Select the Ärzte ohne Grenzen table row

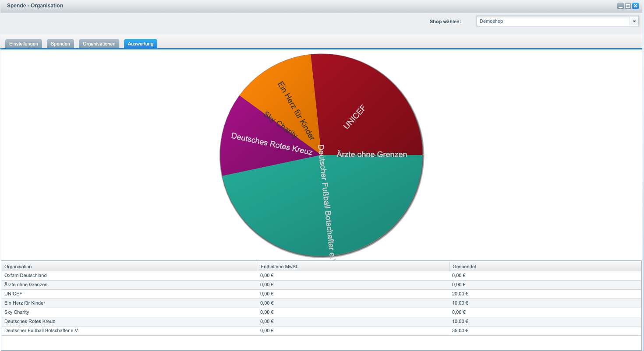[x=322, y=285]
